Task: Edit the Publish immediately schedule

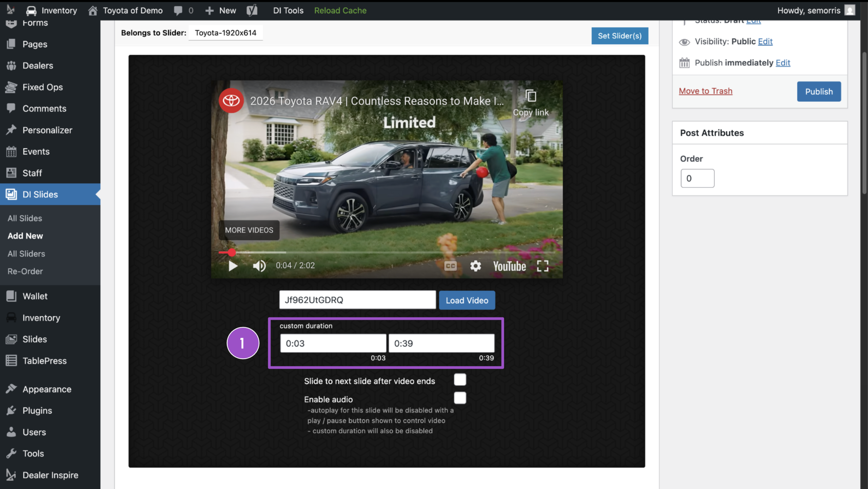Action: (x=783, y=63)
